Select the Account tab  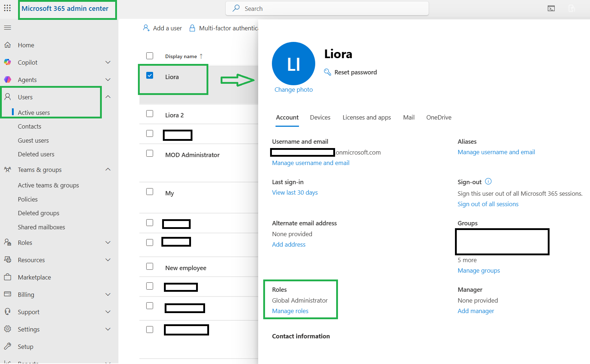click(287, 117)
